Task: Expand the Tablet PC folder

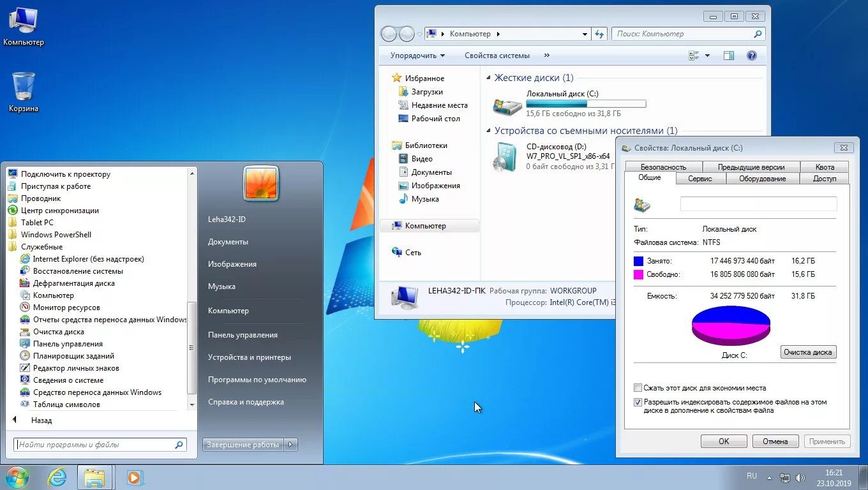Action: pos(31,222)
